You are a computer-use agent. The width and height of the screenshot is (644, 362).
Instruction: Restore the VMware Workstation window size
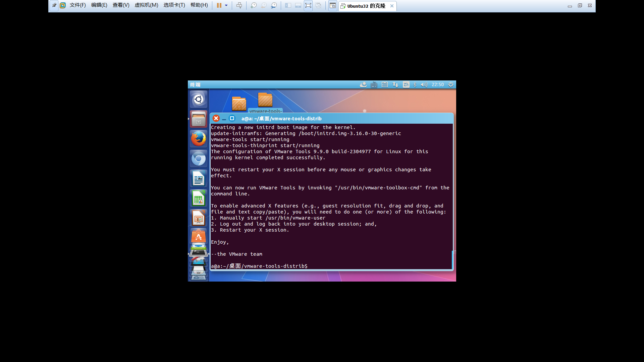(580, 6)
